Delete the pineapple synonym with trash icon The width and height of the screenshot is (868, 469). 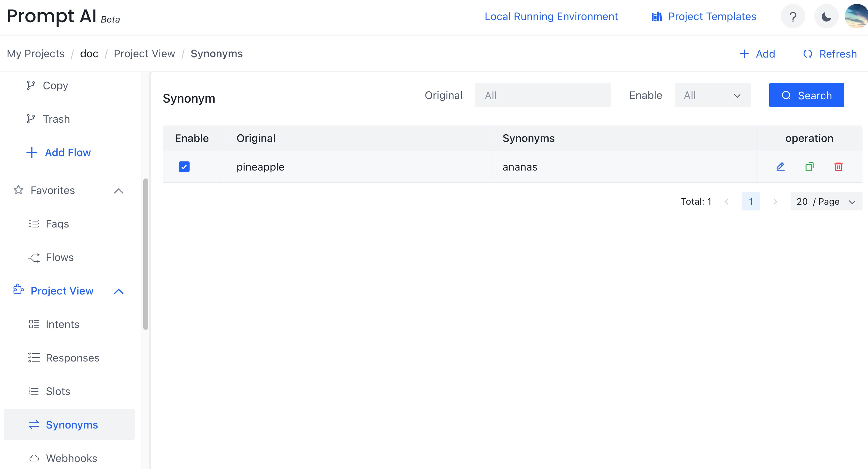coord(838,167)
